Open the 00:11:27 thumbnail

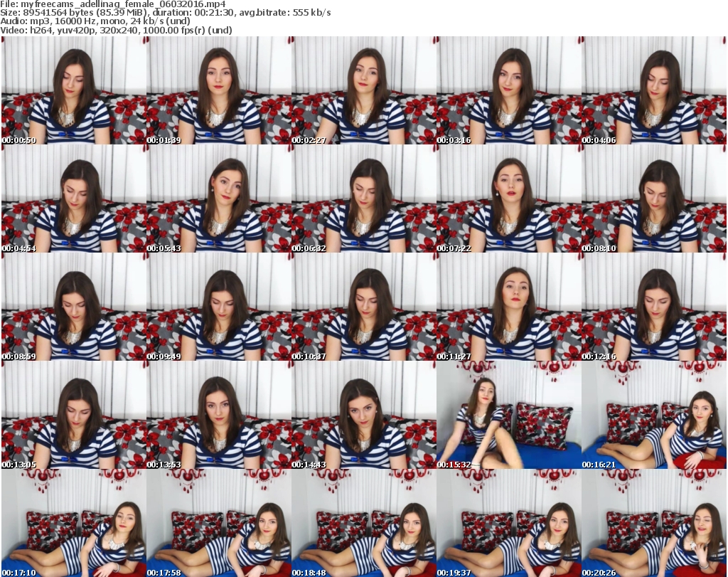coord(508,307)
